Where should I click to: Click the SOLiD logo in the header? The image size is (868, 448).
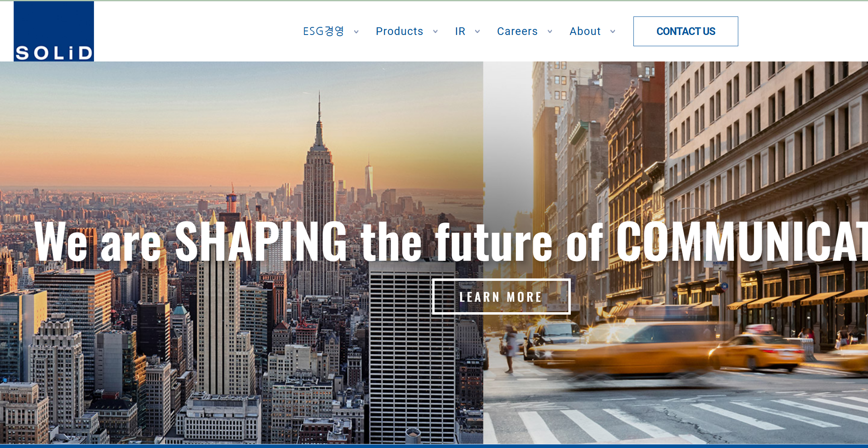pyautogui.click(x=54, y=31)
